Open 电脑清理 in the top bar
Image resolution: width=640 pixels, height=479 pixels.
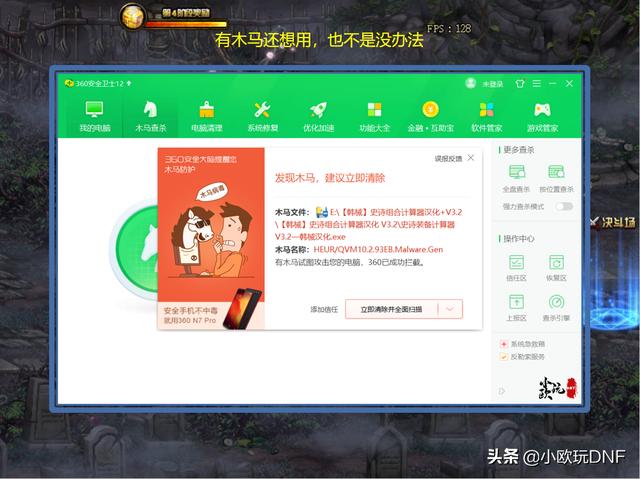207,116
